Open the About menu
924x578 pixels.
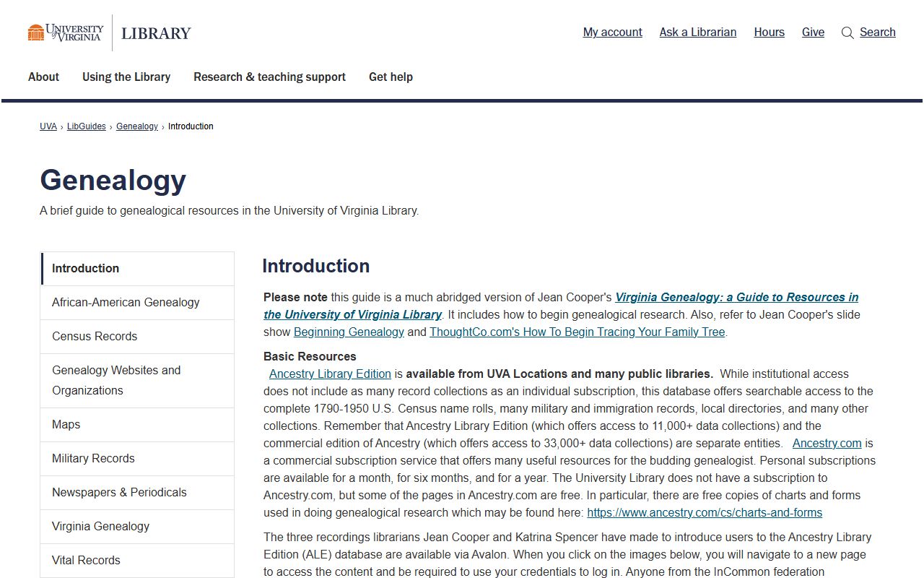coord(43,77)
